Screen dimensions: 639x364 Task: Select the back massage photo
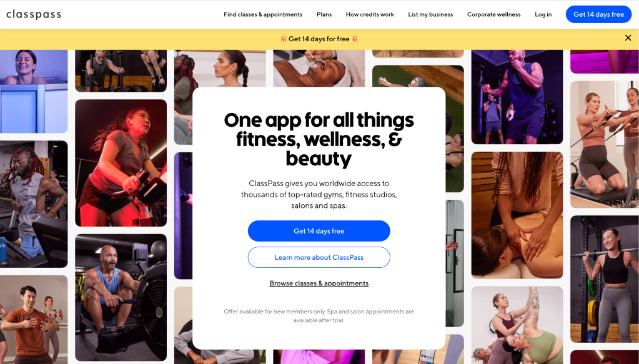pyautogui.click(x=517, y=215)
